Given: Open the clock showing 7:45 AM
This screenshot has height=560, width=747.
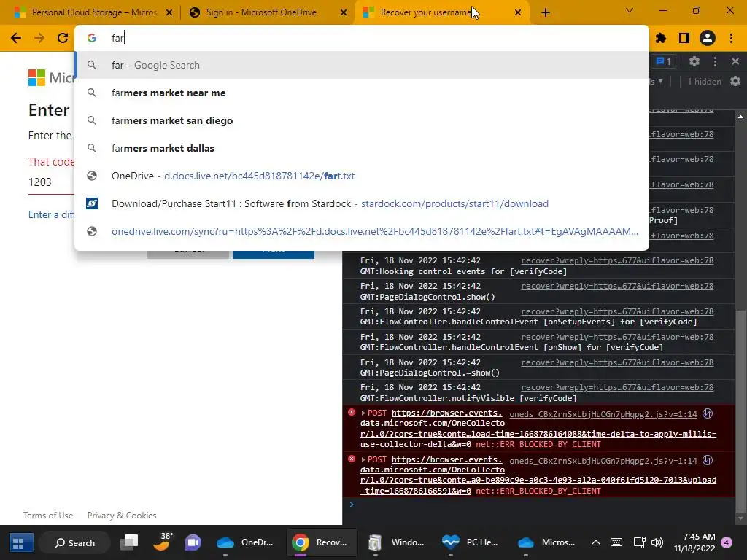Looking at the screenshot, I should pyautogui.click(x=694, y=542).
